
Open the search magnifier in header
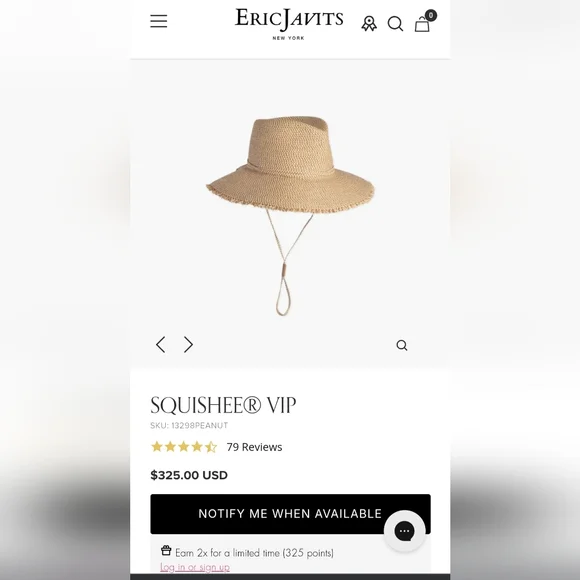coord(395,24)
